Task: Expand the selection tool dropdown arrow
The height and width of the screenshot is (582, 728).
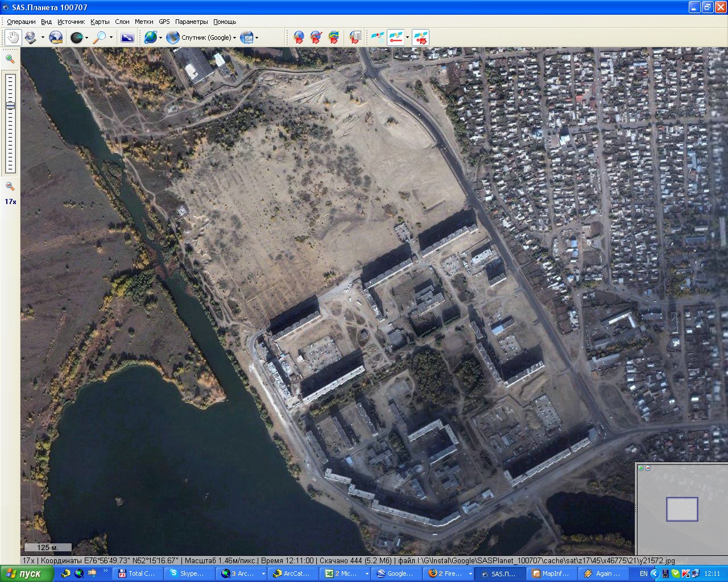Action: 43,38
